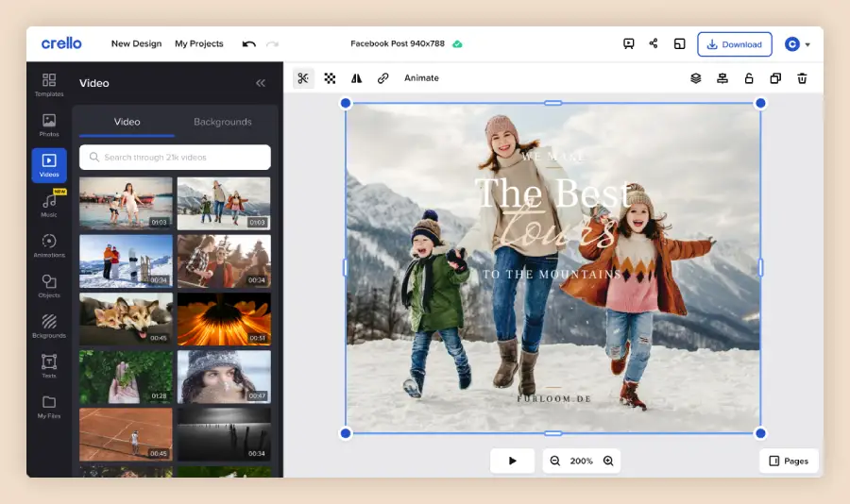
Task: Zoom in with the plus magnifier
Action: pyautogui.click(x=608, y=461)
